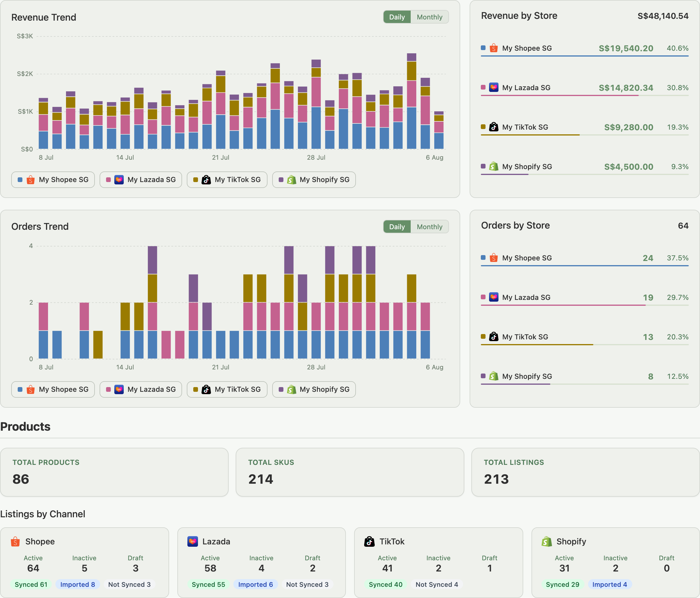Click Imported 8 badge on Shopee card
Image resolution: width=700 pixels, height=598 pixels.
78,584
